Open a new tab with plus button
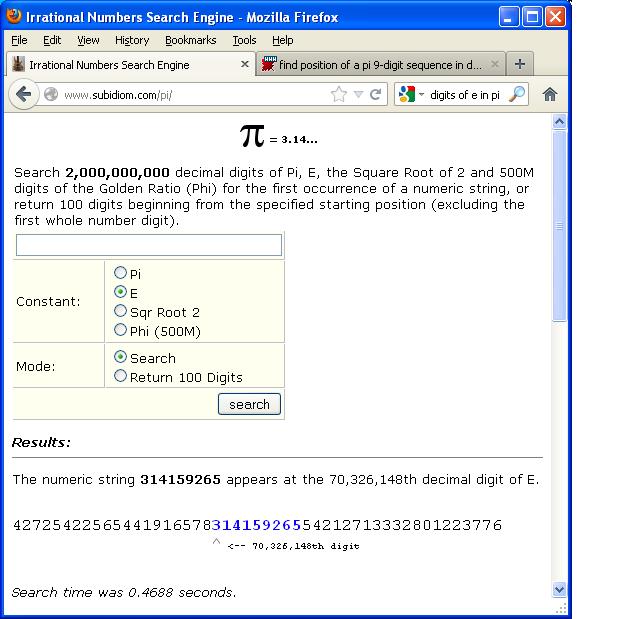 click(x=520, y=65)
